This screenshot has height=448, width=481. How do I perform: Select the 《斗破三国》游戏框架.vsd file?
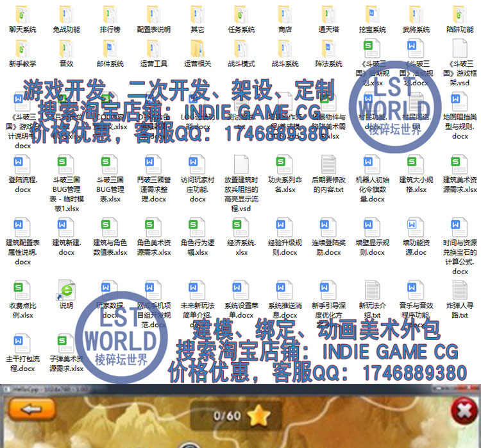[460, 63]
